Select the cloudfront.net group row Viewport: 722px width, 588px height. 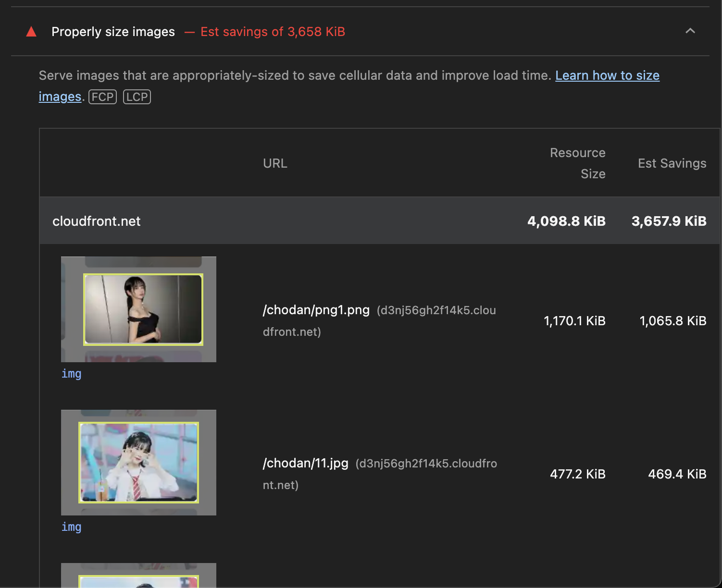tap(379, 221)
